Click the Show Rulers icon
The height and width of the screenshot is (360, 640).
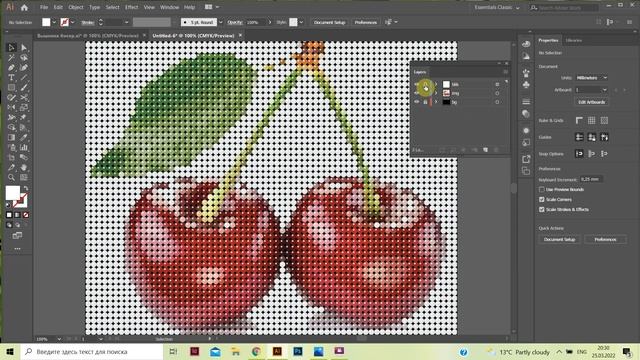tap(579, 120)
